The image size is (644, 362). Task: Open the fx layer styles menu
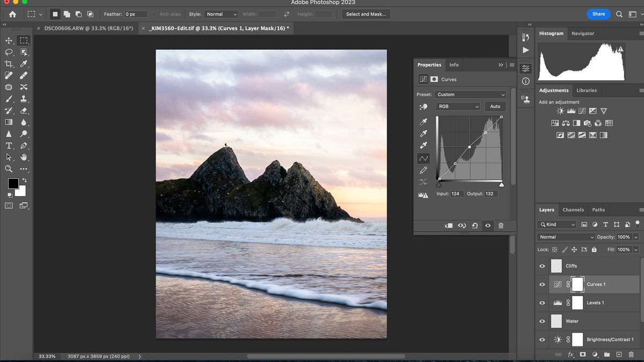coord(570,354)
